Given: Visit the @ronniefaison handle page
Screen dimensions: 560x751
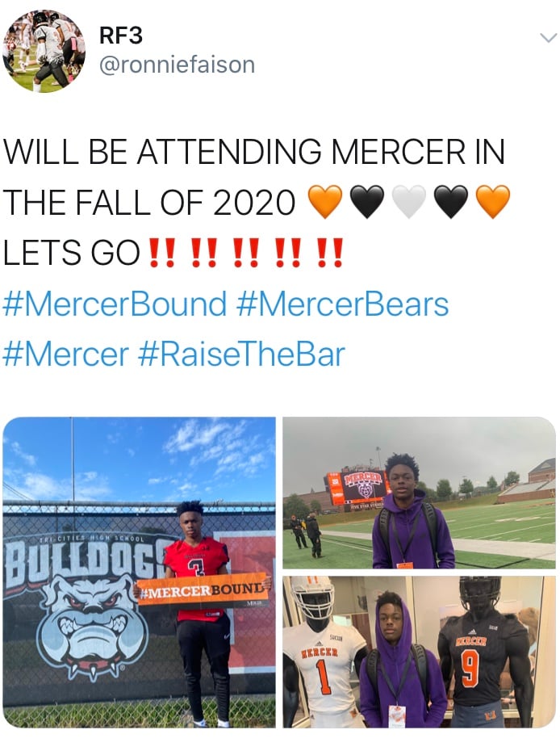Looking at the screenshot, I should [x=177, y=65].
